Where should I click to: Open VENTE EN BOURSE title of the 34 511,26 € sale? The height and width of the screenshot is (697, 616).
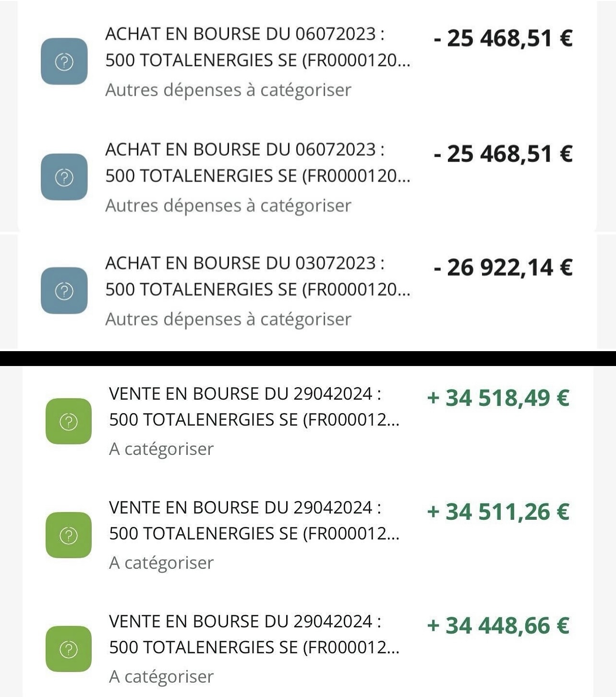pos(245,508)
